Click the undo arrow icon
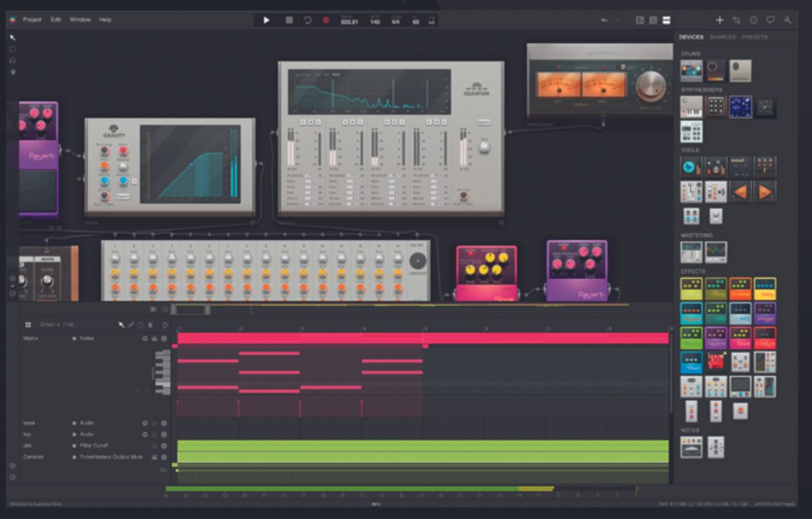This screenshot has height=519, width=812. point(604,20)
